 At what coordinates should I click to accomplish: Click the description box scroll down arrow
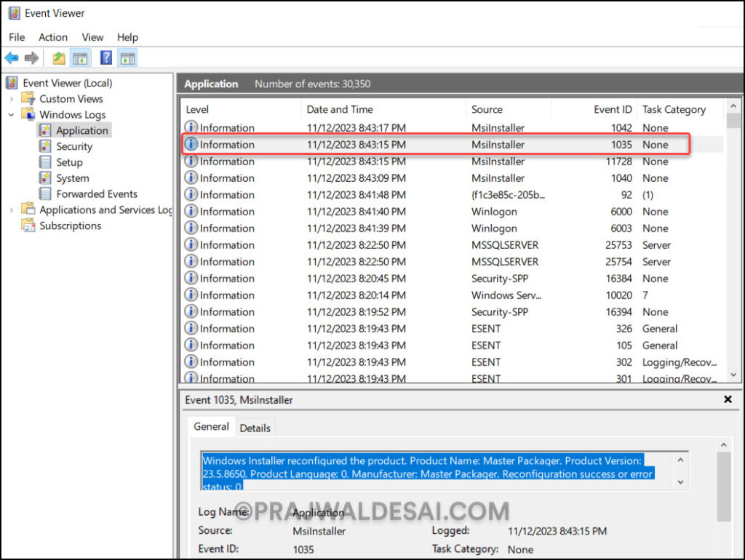pyautogui.click(x=680, y=482)
